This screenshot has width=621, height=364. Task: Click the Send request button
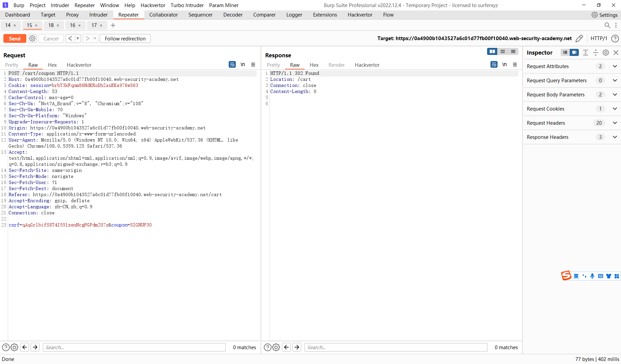tap(15, 38)
